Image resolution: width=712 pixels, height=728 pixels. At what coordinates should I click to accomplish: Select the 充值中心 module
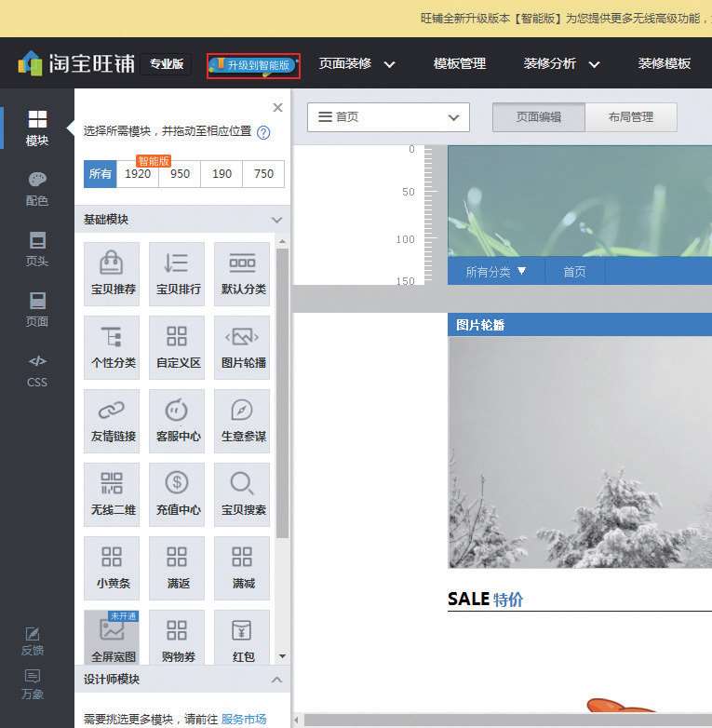[x=177, y=494]
